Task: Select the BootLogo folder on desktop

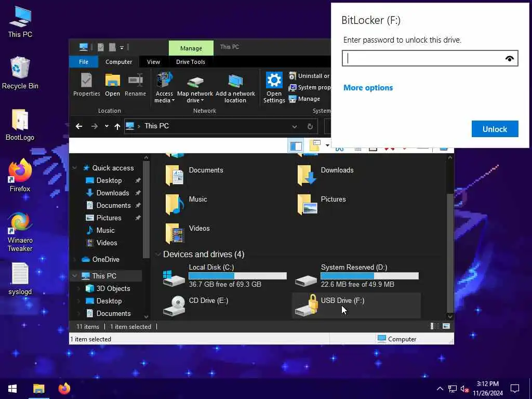Action: [x=20, y=125]
